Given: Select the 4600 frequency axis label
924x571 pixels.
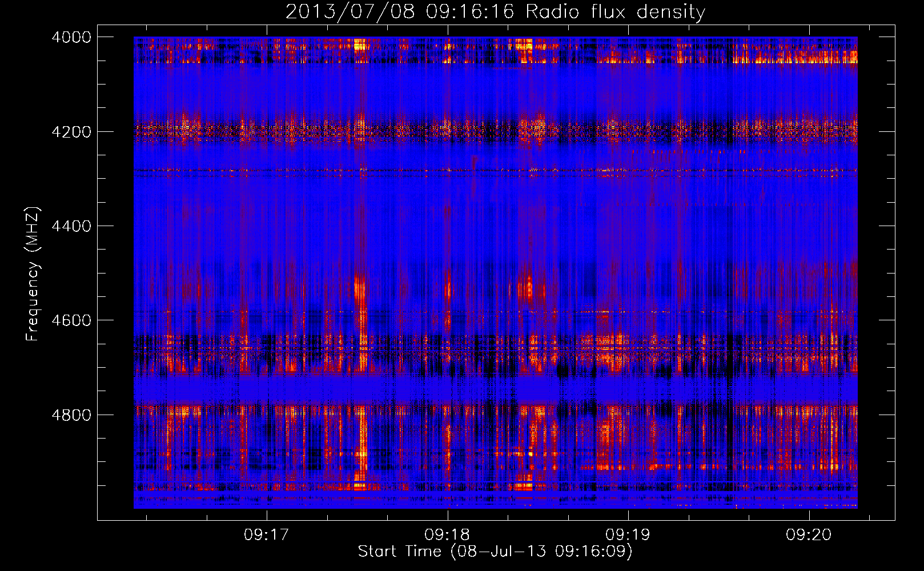Looking at the screenshot, I should tap(71, 320).
